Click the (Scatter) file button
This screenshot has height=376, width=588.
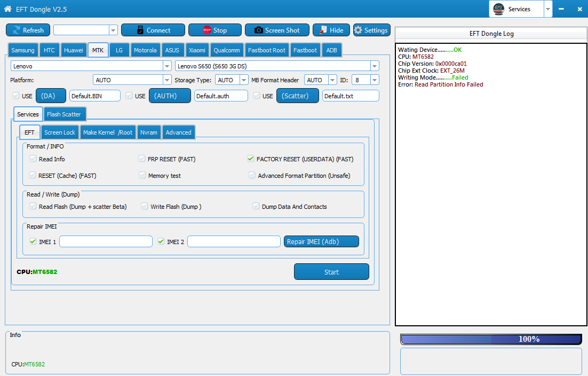298,96
